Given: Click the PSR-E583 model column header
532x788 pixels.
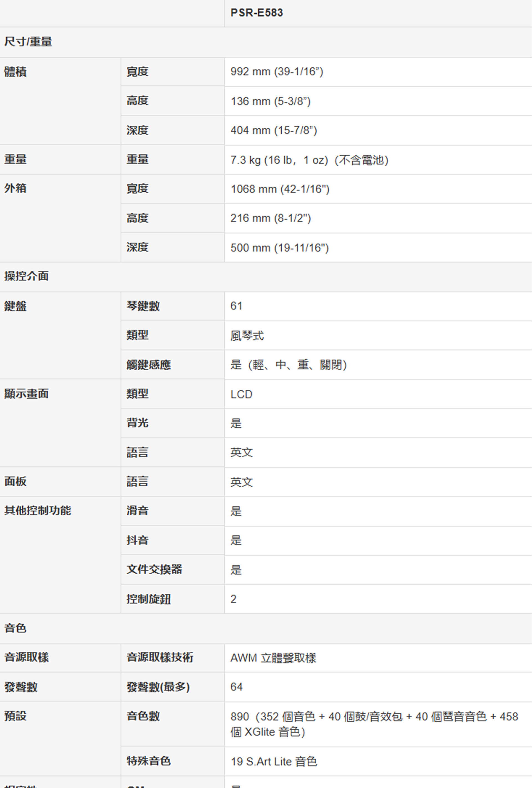Looking at the screenshot, I should (x=256, y=13).
